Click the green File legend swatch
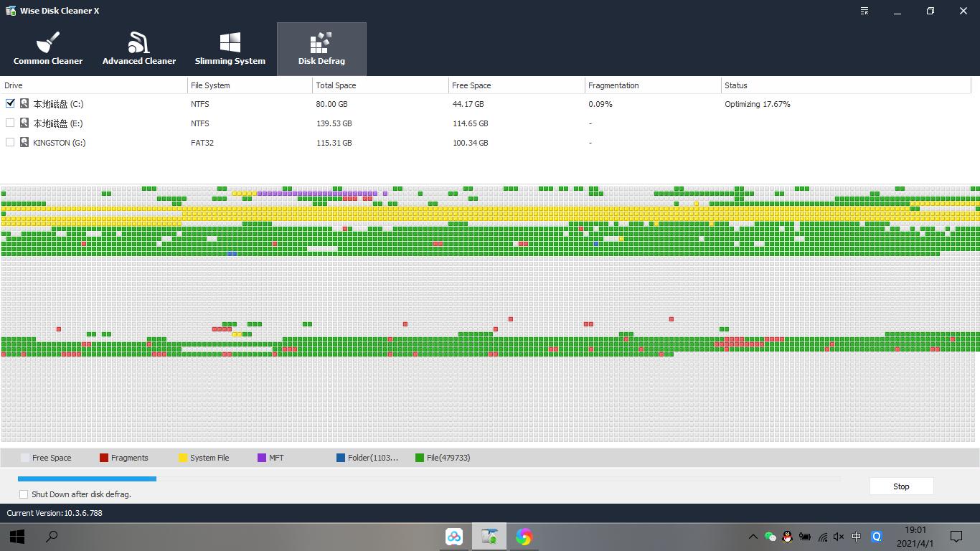The height and width of the screenshot is (551, 980). click(x=420, y=458)
